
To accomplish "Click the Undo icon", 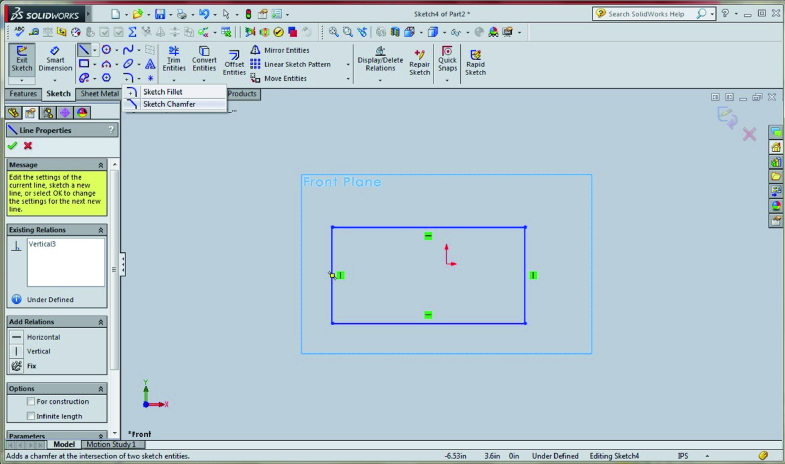I will (x=203, y=14).
